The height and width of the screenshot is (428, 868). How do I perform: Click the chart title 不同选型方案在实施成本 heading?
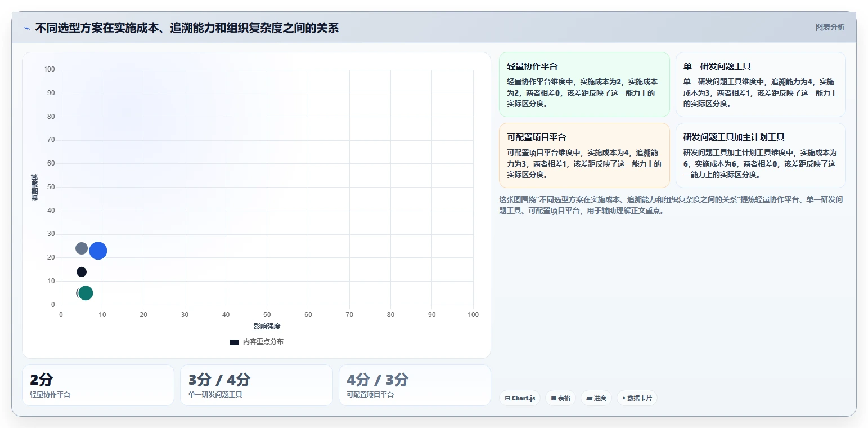[x=187, y=28]
